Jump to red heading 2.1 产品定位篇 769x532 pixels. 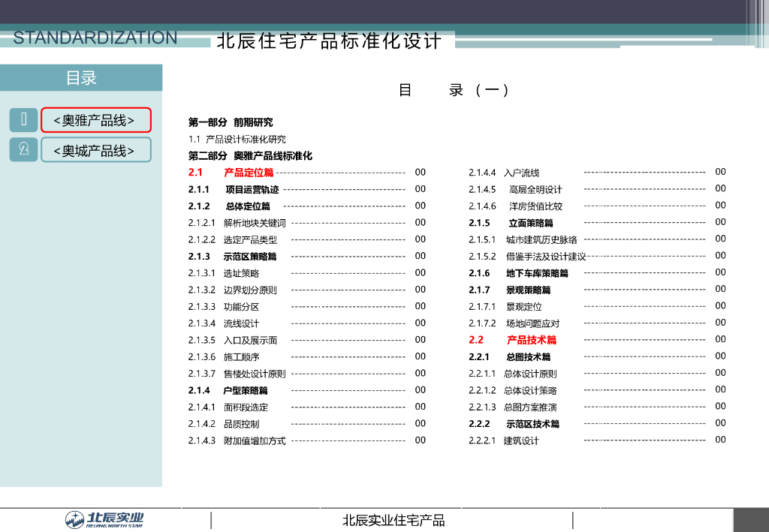tap(231, 173)
